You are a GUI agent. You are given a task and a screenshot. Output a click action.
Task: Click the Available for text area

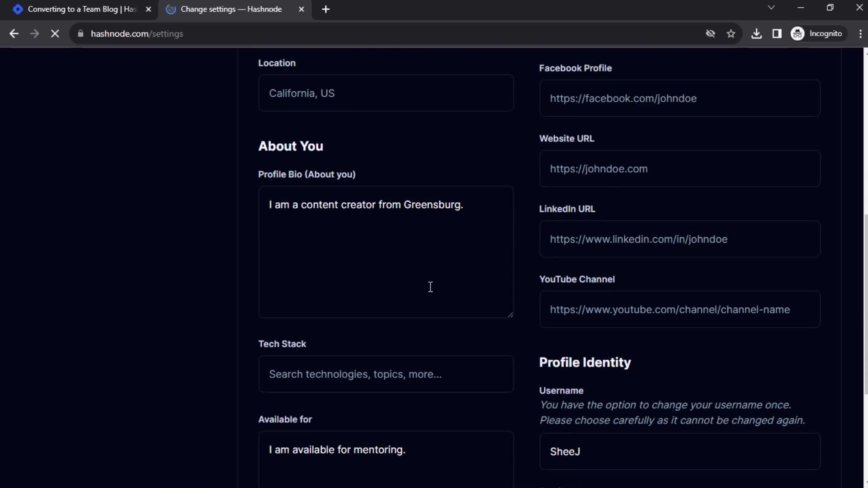point(386,459)
